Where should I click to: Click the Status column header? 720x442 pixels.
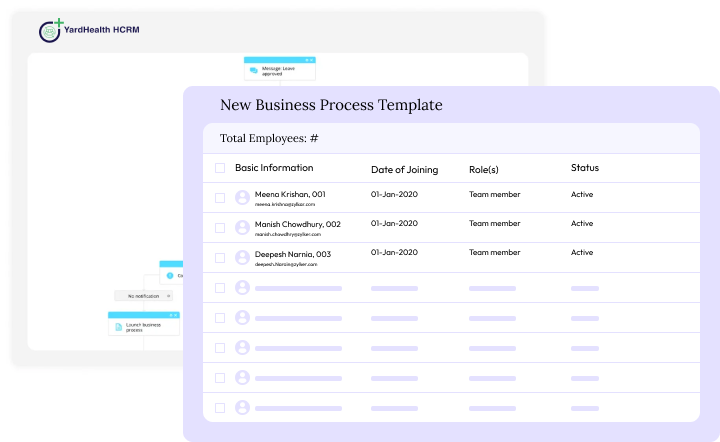point(585,168)
